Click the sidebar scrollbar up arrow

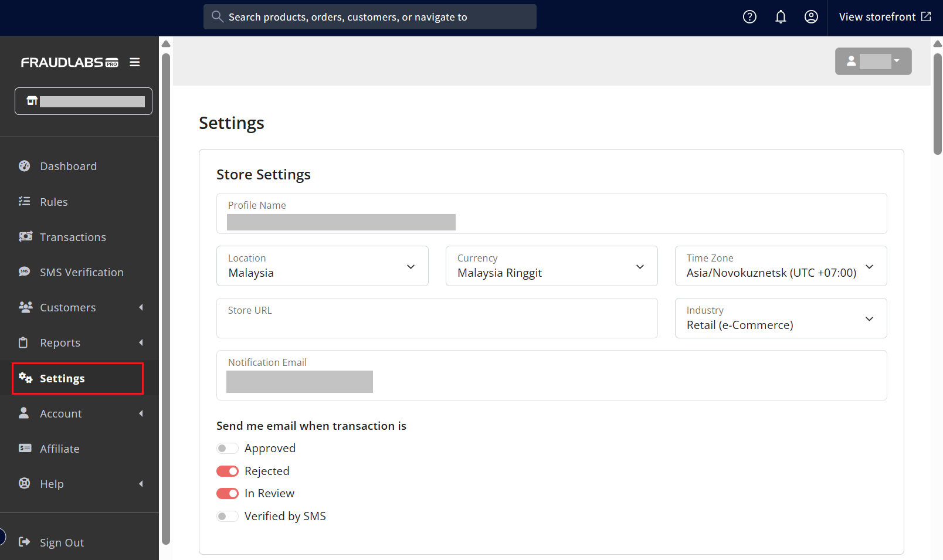point(166,44)
